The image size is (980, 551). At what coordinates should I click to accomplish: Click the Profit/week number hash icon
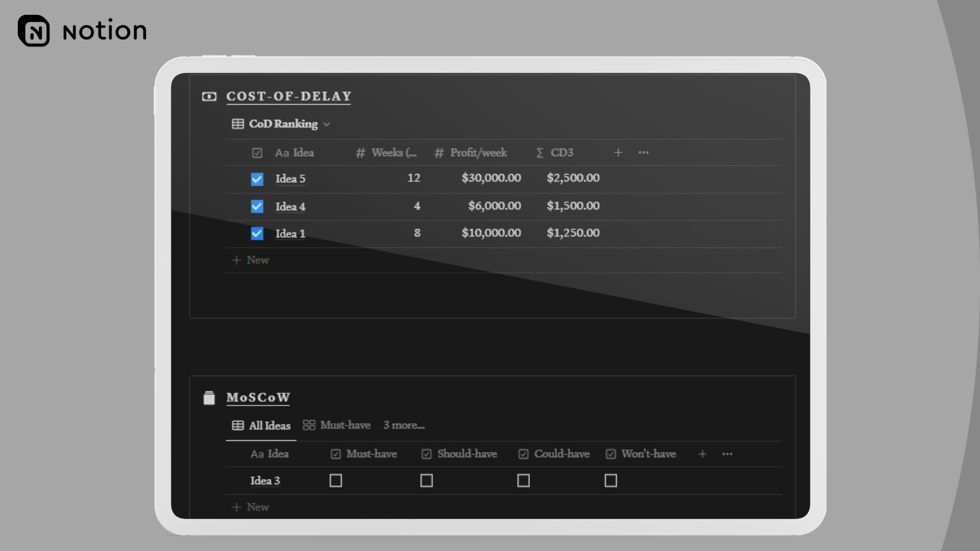[439, 153]
